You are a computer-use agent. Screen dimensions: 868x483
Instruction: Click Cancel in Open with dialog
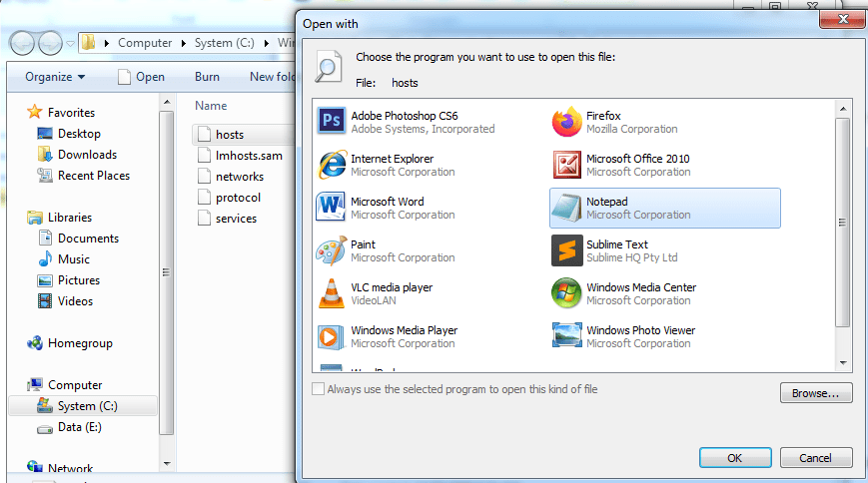point(816,458)
